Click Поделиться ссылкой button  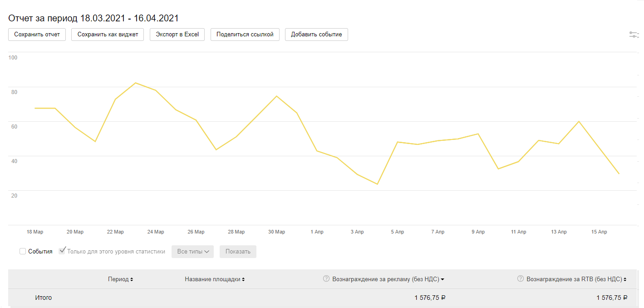point(245,35)
